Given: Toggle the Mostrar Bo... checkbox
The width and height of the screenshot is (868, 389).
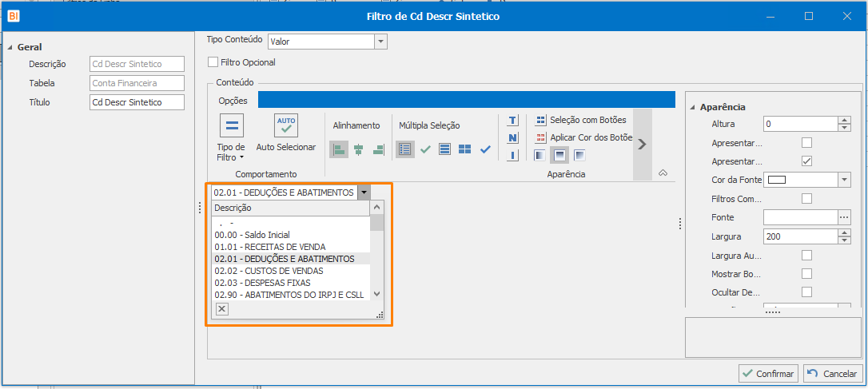Looking at the screenshot, I should pyautogui.click(x=806, y=273).
